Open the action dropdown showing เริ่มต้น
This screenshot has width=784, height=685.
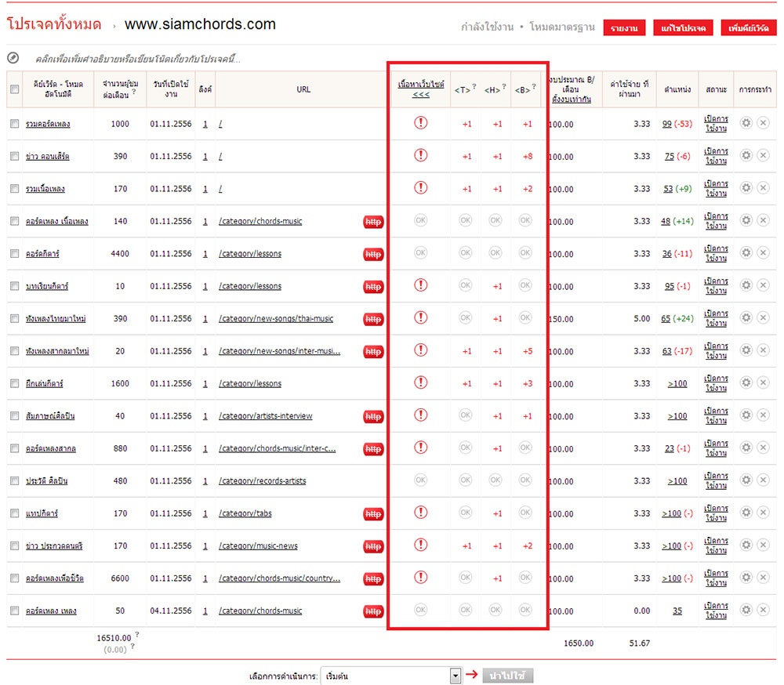pyautogui.click(x=390, y=676)
